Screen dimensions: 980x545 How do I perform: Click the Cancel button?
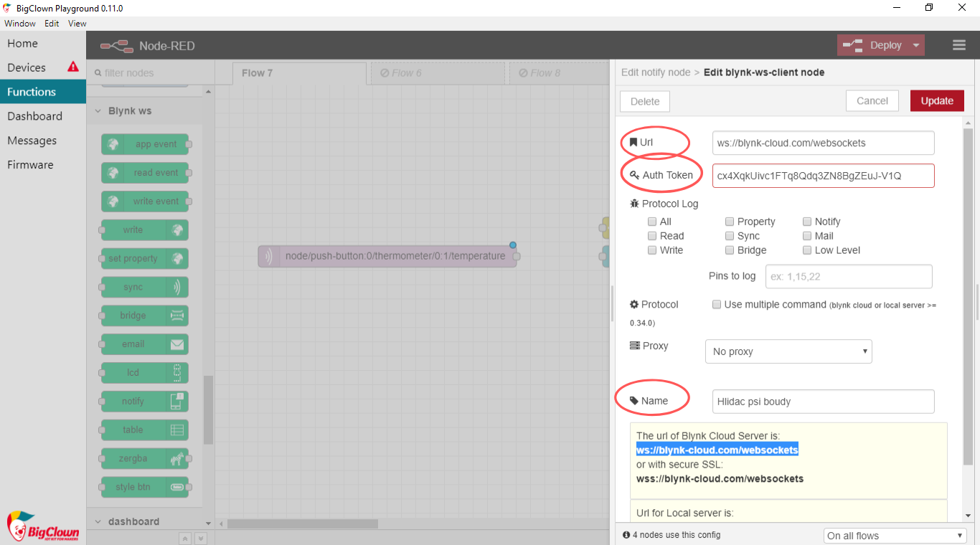coord(872,101)
